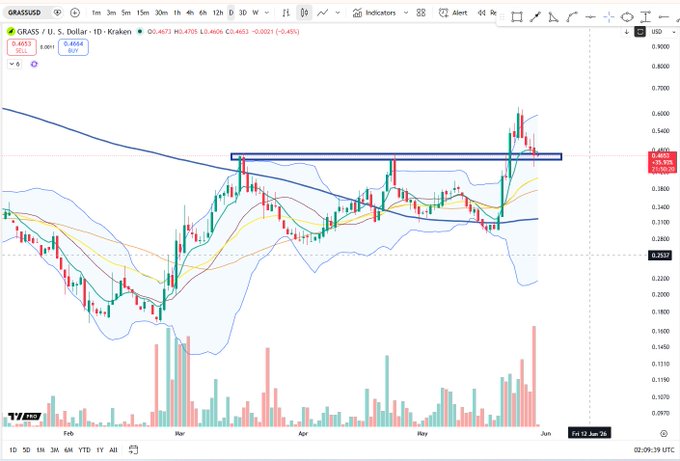Select the Trend Line drawing tool
680x461 pixels.
(535, 17)
